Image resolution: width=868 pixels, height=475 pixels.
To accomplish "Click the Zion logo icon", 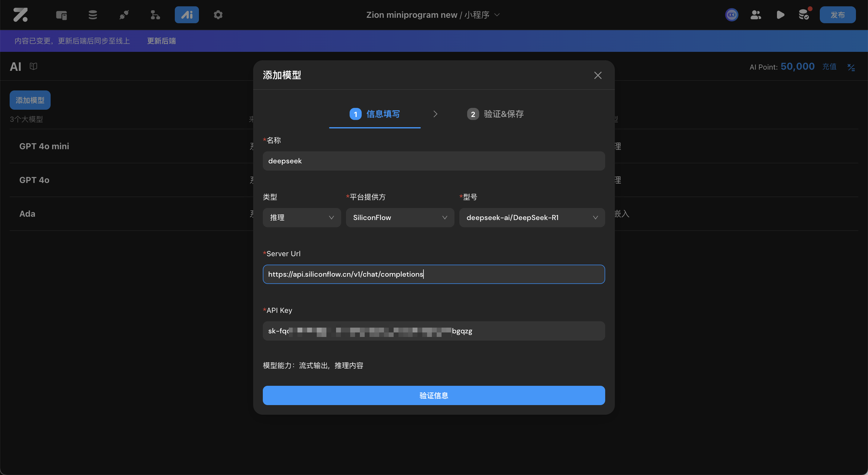I will click(20, 15).
